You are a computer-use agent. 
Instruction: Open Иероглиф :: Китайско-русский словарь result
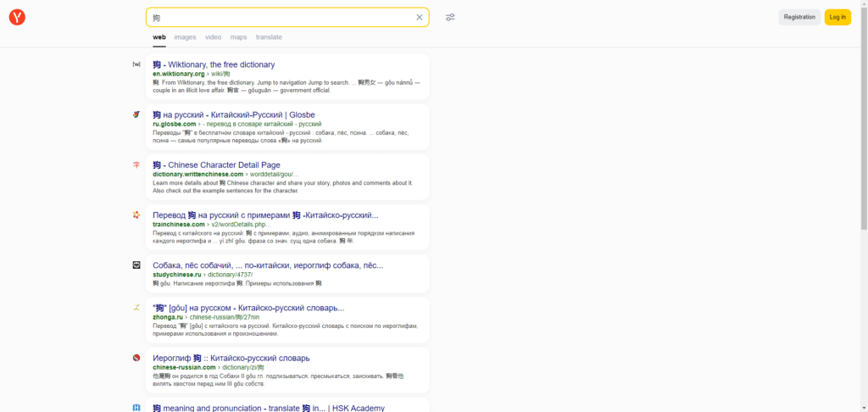pyautogui.click(x=231, y=359)
